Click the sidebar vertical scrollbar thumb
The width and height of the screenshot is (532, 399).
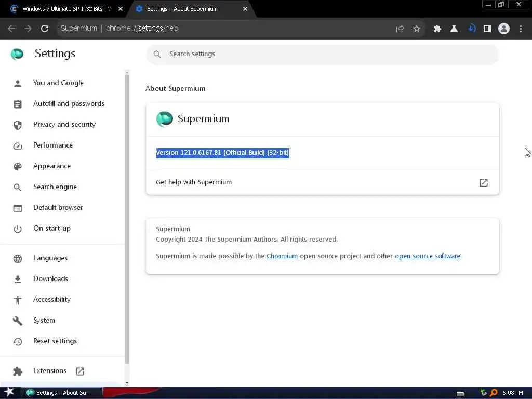coord(127,219)
